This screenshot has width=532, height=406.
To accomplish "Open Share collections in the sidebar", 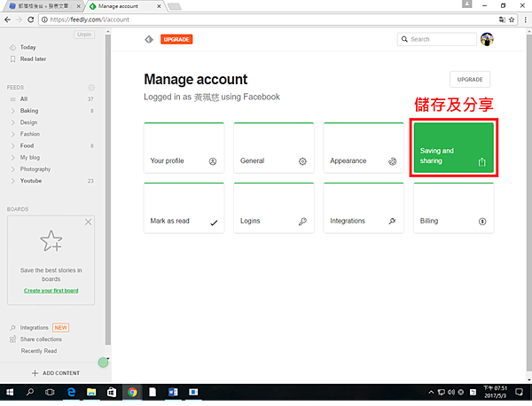I will (x=41, y=340).
